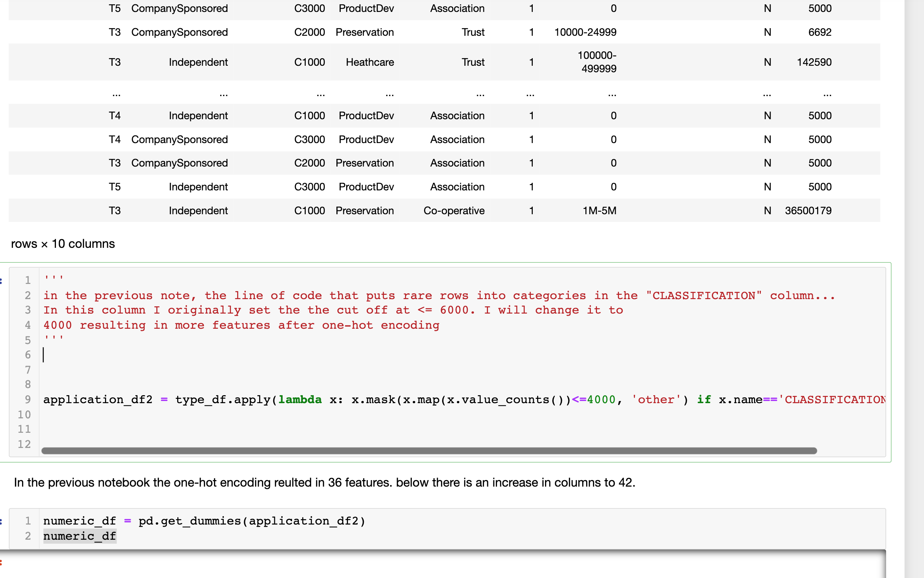Click the horizontal scrollbar in the code cell
Image resolution: width=924 pixels, height=578 pixels.
[x=429, y=451]
